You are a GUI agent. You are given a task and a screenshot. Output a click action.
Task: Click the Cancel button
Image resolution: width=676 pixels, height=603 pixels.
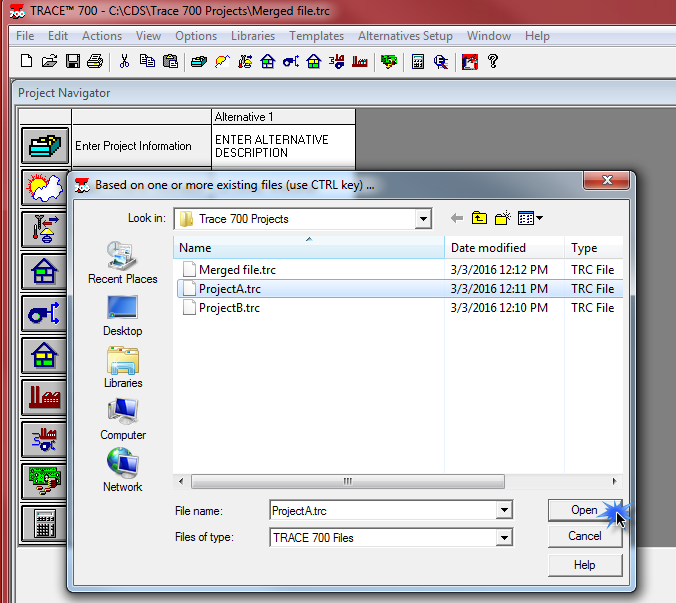(x=585, y=536)
